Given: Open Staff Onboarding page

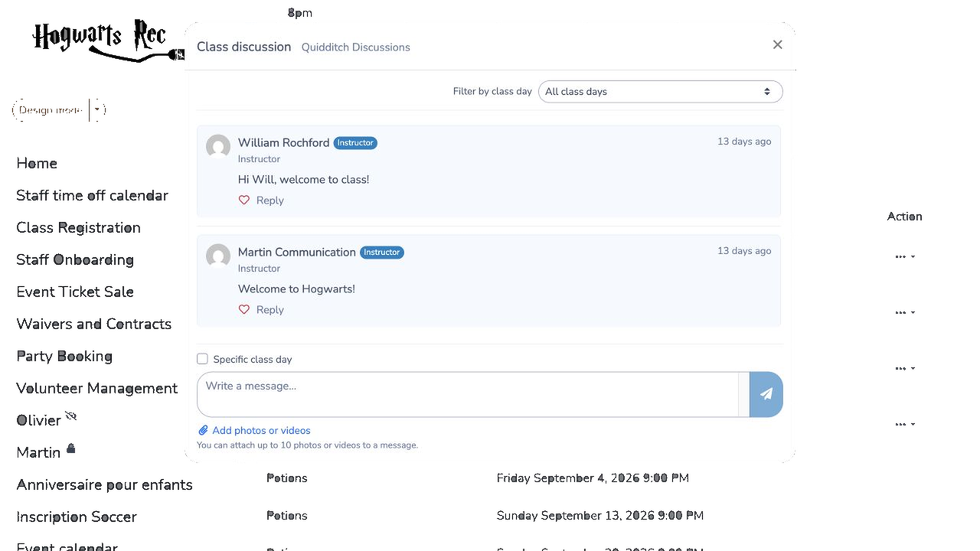Looking at the screenshot, I should coord(75,259).
